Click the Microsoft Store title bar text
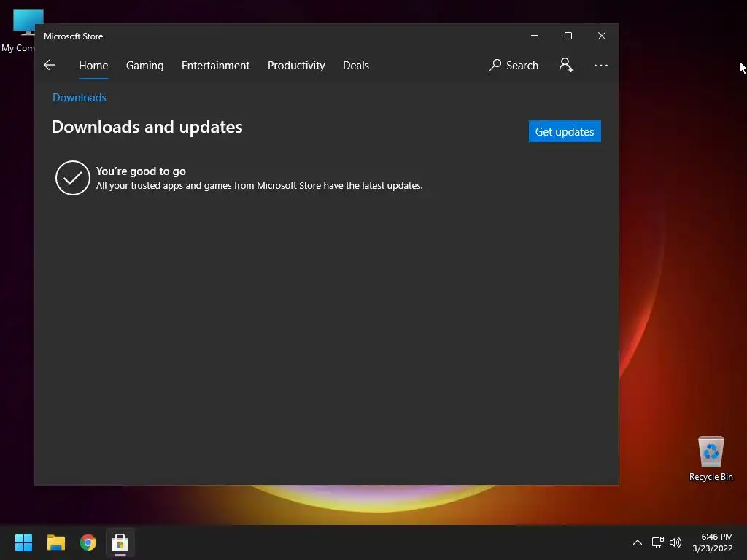This screenshot has height=560, width=747. coord(74,36)
